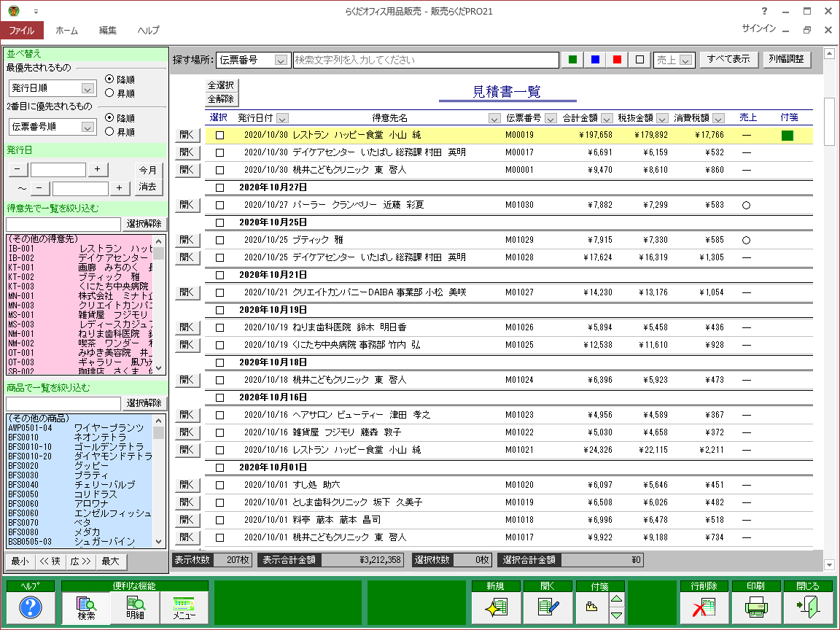Click the app icon in title bar

point(14,11)
